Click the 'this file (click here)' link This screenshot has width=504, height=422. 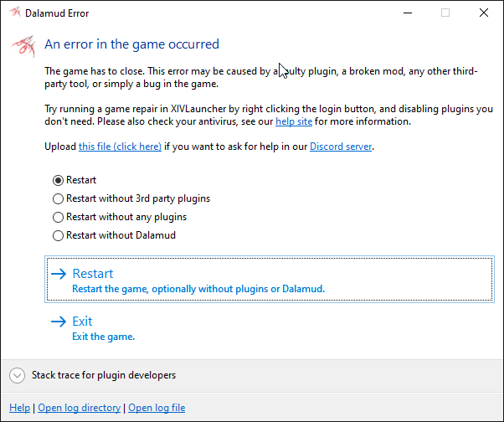(120, 147)
